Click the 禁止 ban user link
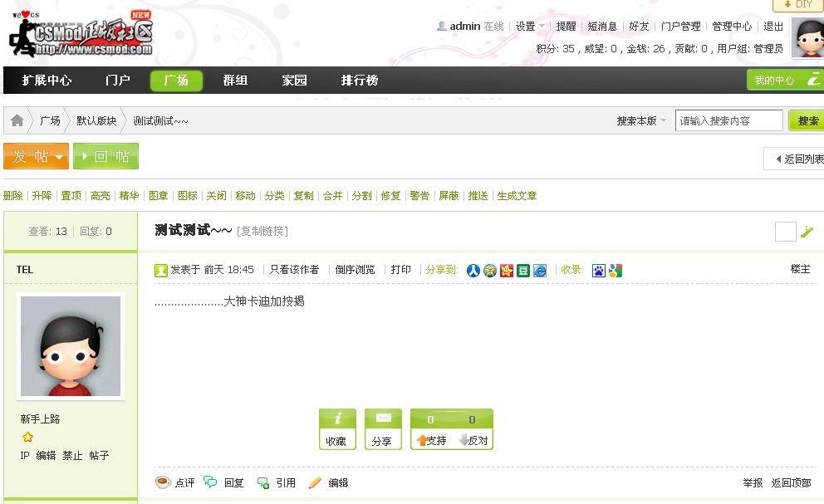The height and width of the screenshot is (504, 824). [x=72, y=455]
